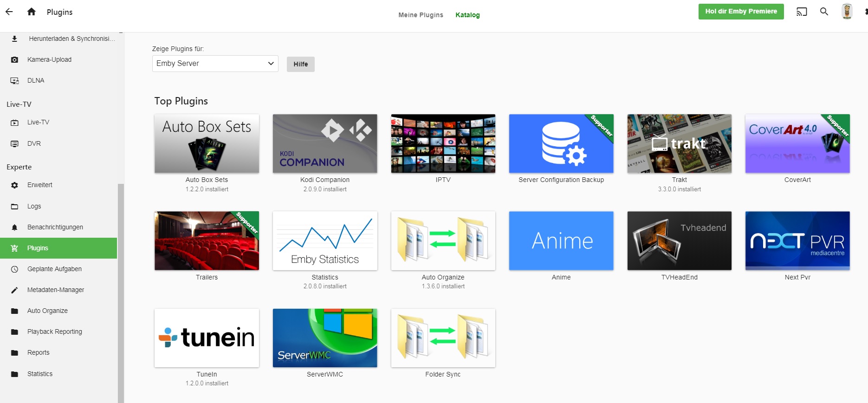The width and height of the screenshot is (868, 403).
Task: Click the gear icon for Erweitert
Action: (14, 185)
